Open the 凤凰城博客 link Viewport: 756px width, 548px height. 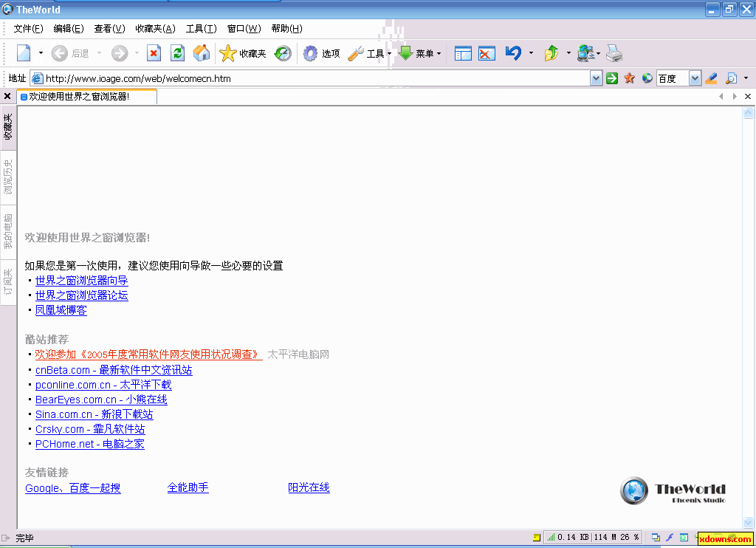tap(61, 310)
